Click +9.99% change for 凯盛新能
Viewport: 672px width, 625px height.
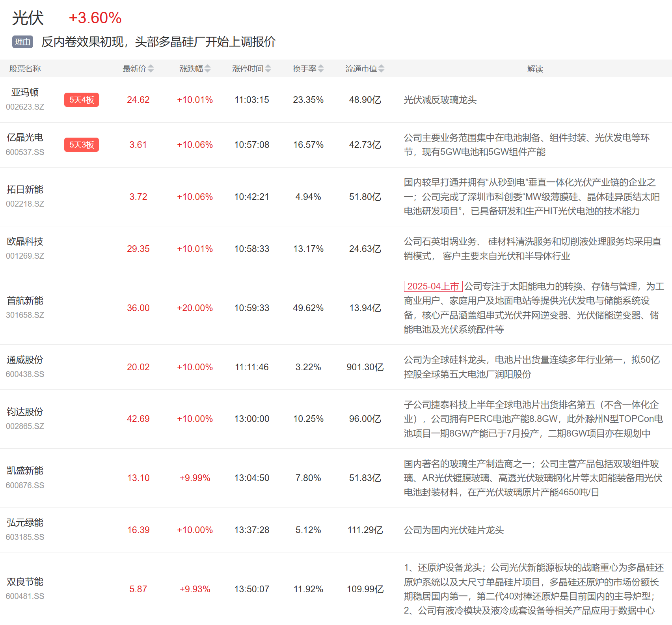tap(195, 478)
